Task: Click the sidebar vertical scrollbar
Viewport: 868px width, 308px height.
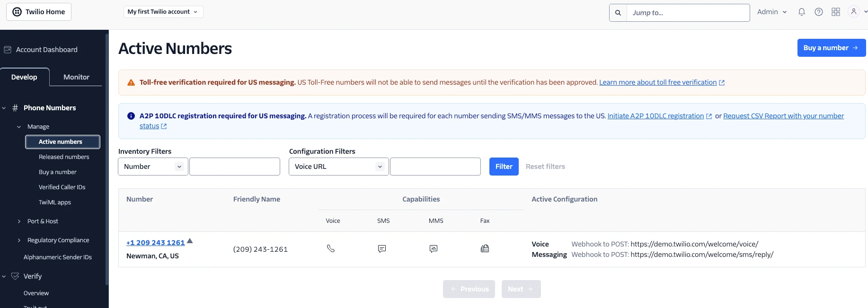Action: click(x=107, y=159)
